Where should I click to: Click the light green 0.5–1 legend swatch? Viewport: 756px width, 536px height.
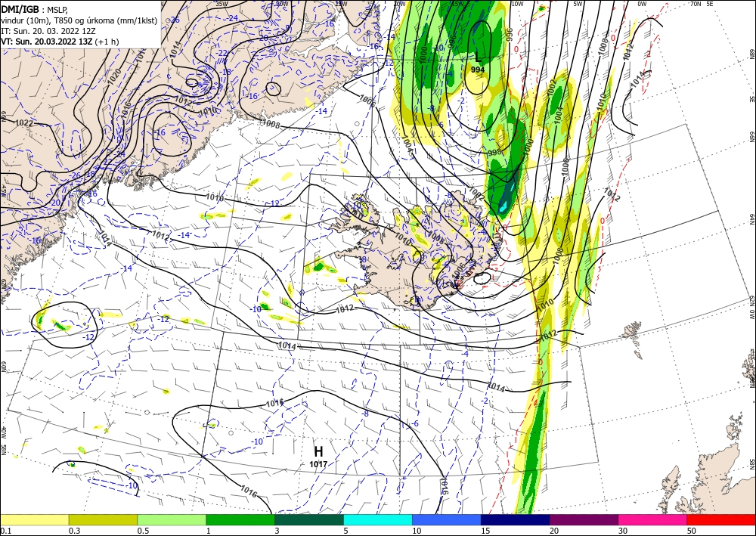172,519
